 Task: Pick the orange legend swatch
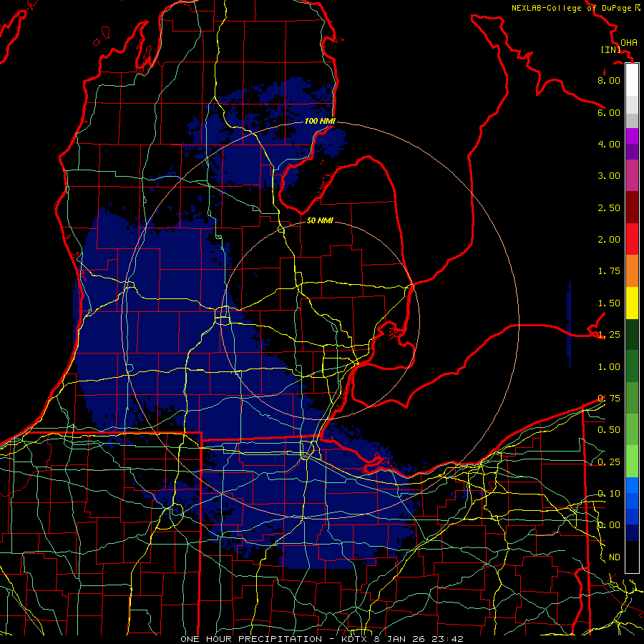(x=632, y=271)
